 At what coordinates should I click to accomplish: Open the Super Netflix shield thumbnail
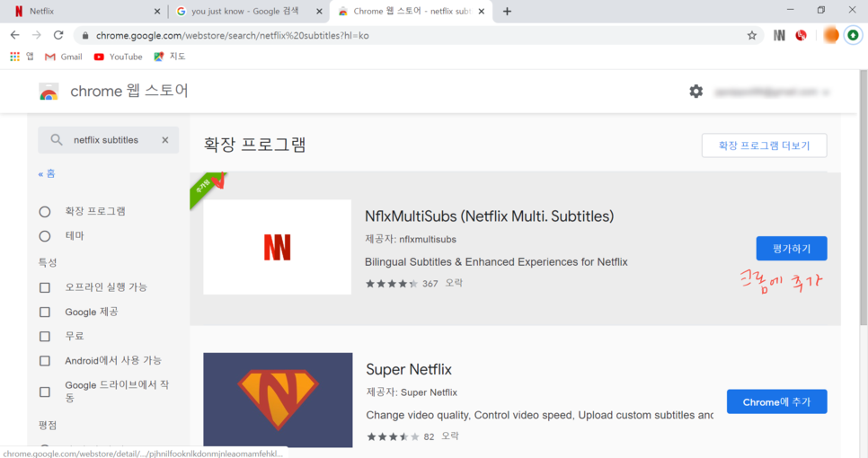pos(278,400)
